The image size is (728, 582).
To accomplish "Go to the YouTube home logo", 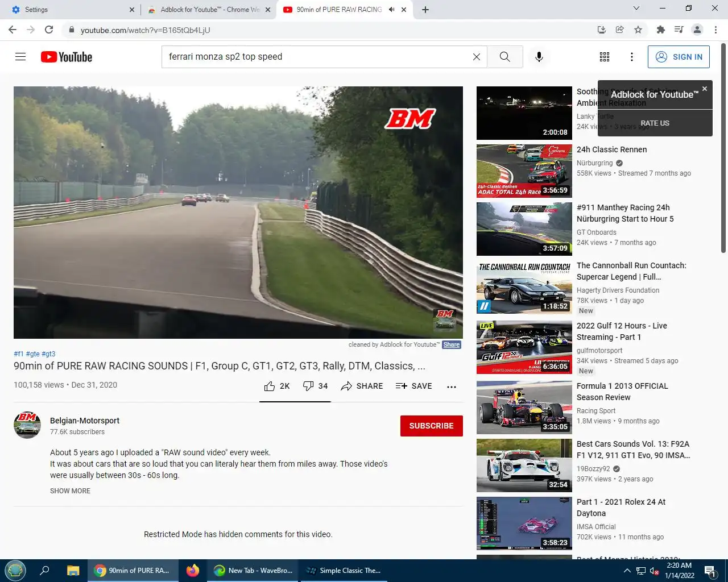I will [67, 57].
